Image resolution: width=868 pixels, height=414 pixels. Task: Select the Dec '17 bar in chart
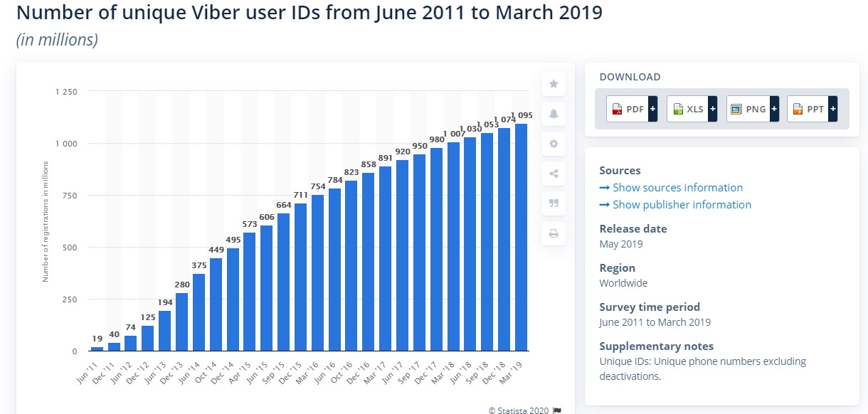(436, 249)
